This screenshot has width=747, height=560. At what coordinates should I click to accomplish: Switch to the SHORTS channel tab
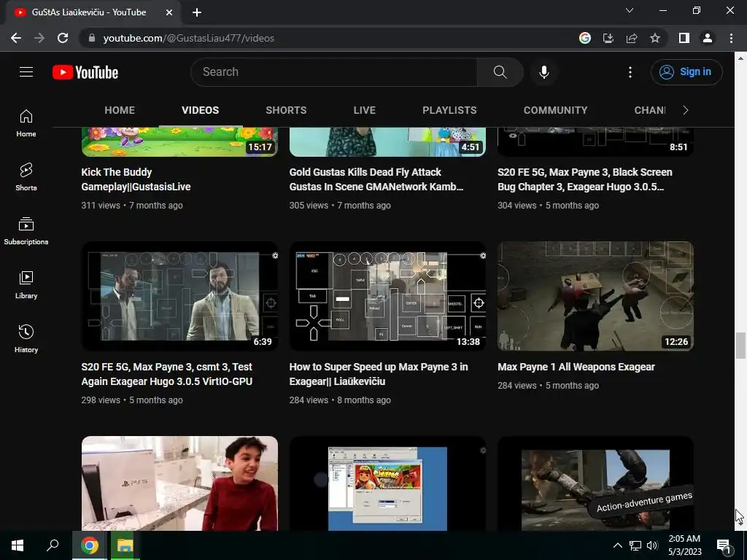click(286, 110)
